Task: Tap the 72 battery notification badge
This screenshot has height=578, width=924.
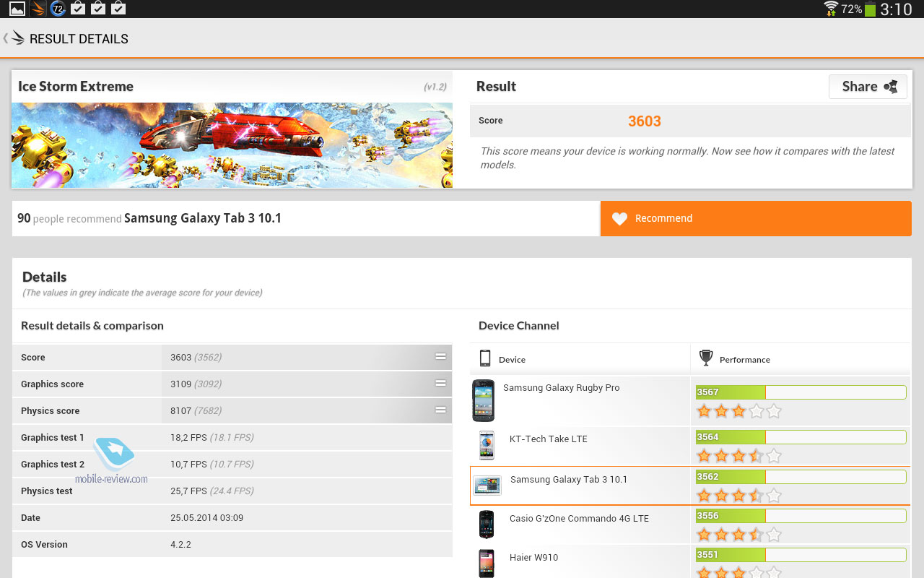Action: coord(58,9)
